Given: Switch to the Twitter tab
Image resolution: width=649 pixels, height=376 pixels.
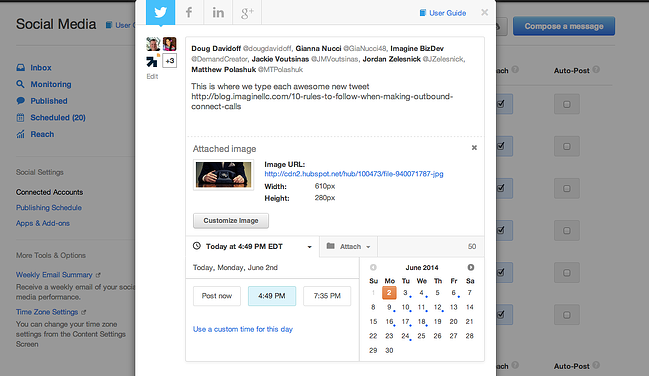Looking at the screenshot, I should coord(161,12).
